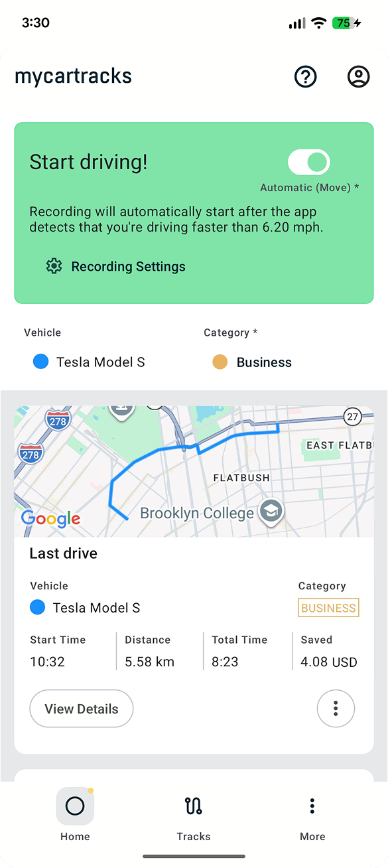
Task: Tap the orange Business category dot
Action: point(218,361)
